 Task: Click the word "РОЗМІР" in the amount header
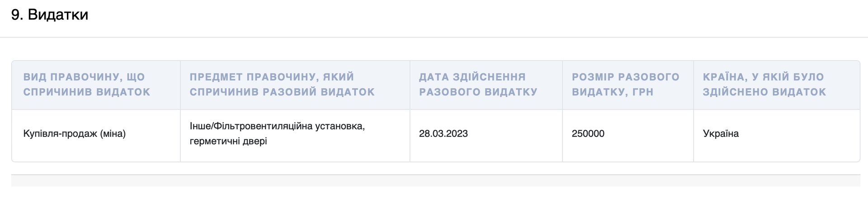(x=593, y=77)
